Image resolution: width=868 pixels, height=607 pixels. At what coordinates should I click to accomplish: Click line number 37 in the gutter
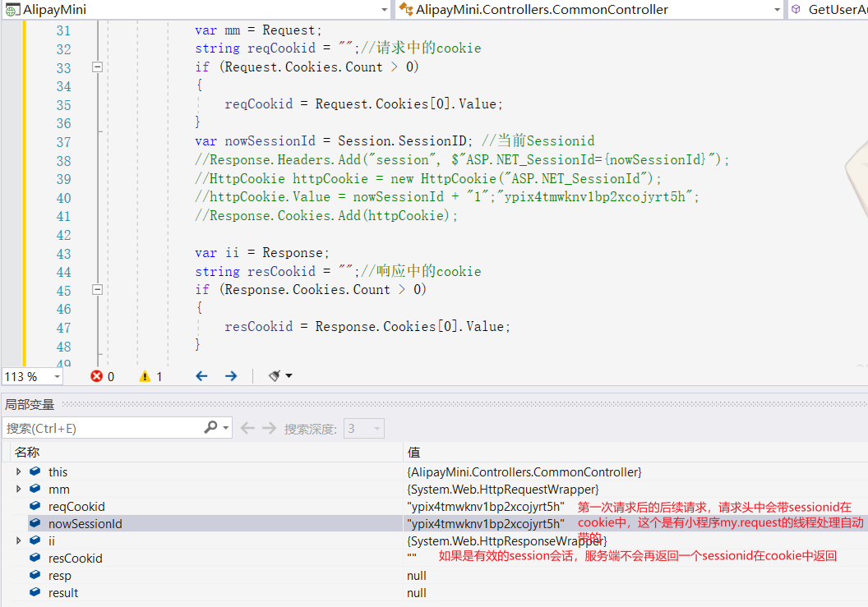(63, 142)
